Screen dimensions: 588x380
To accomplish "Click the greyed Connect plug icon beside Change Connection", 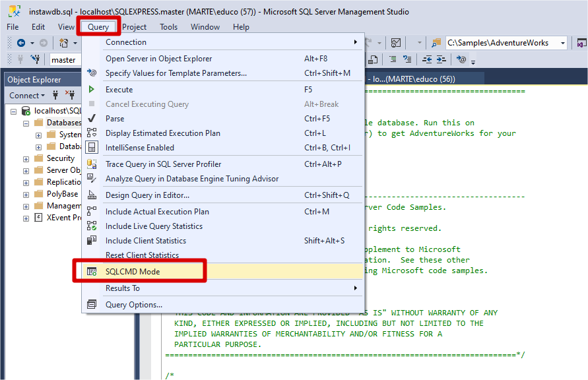I will pyautogui.click(x=20, y=59).
